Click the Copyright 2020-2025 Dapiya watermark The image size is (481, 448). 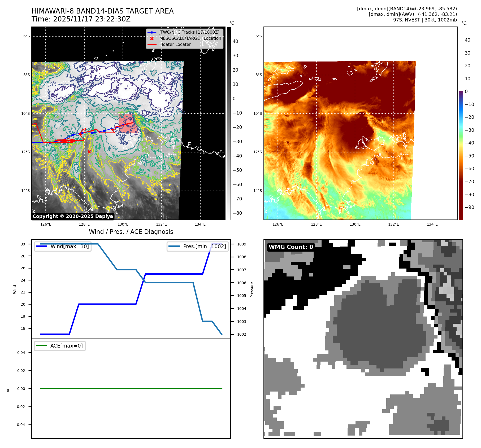point(73,216)
